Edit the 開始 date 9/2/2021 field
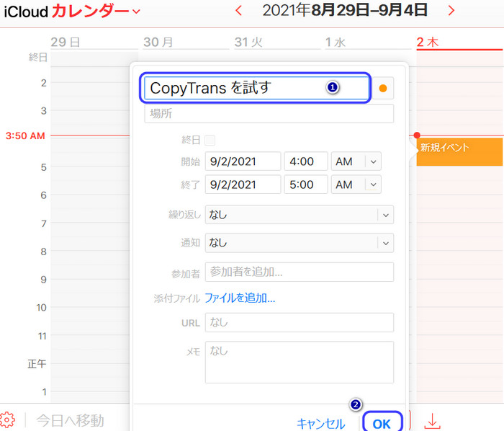This screenshot has width=504, height=431. 243,161
